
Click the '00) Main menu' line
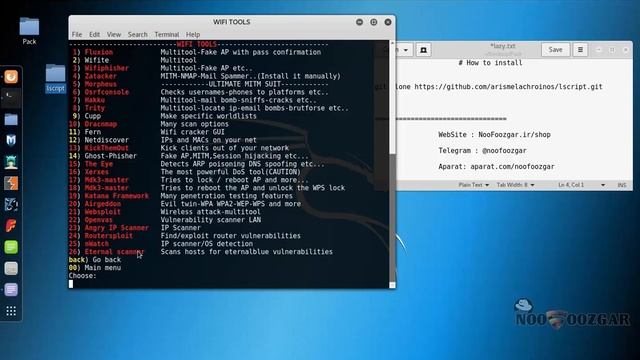95,268
